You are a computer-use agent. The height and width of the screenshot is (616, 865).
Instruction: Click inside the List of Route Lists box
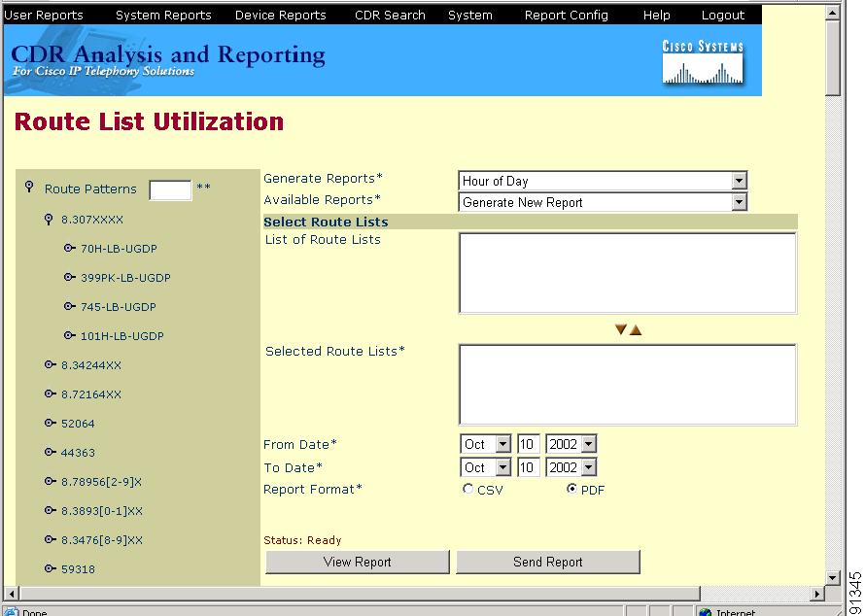[628, 273]
